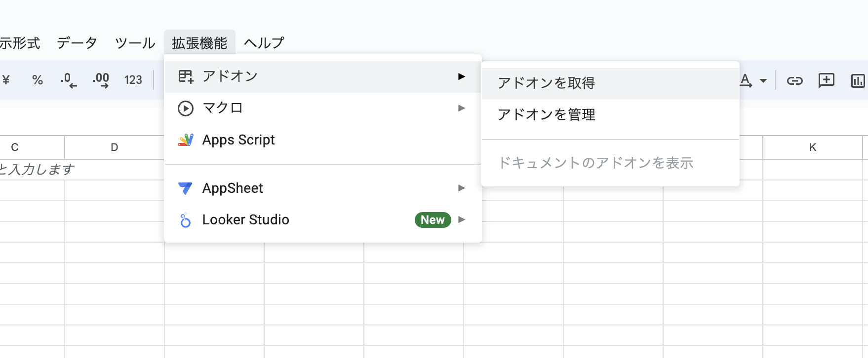Select アドオンを取得 in the submenu
The image size is (868, 358).
click(610, 83)
